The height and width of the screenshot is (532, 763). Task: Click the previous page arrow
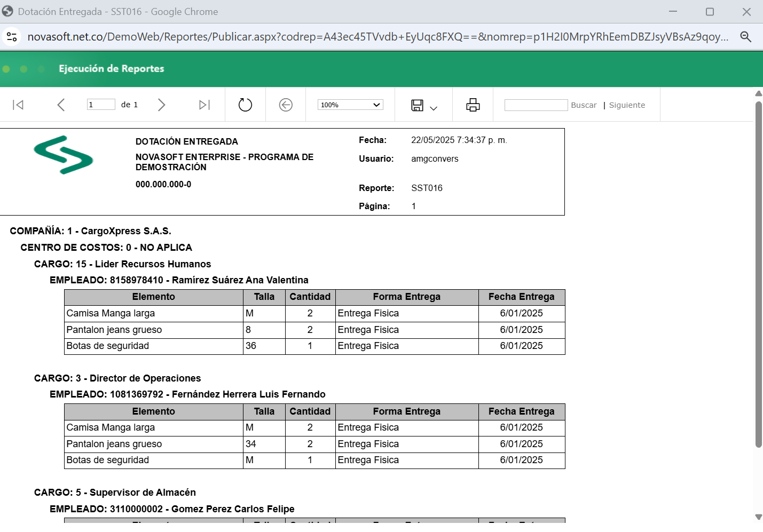pyautogui.click(x=61, y=105)
